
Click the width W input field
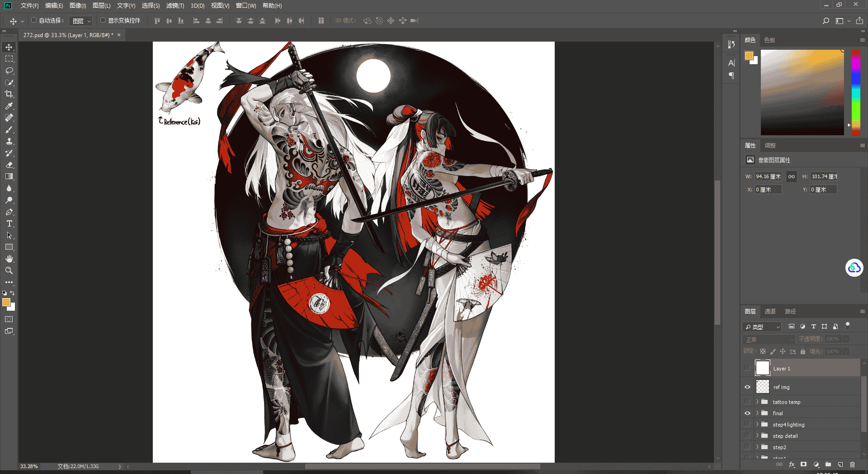tap(769, 176)
